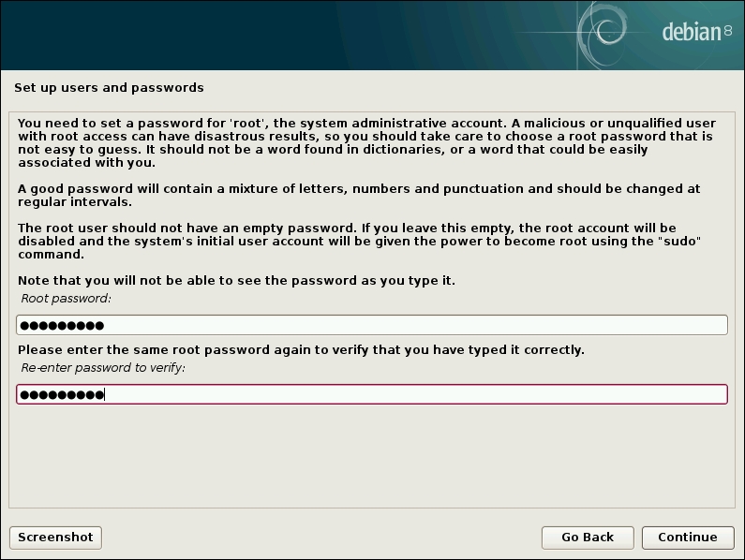Click the Continue button
745x560 pixels.
688,538
